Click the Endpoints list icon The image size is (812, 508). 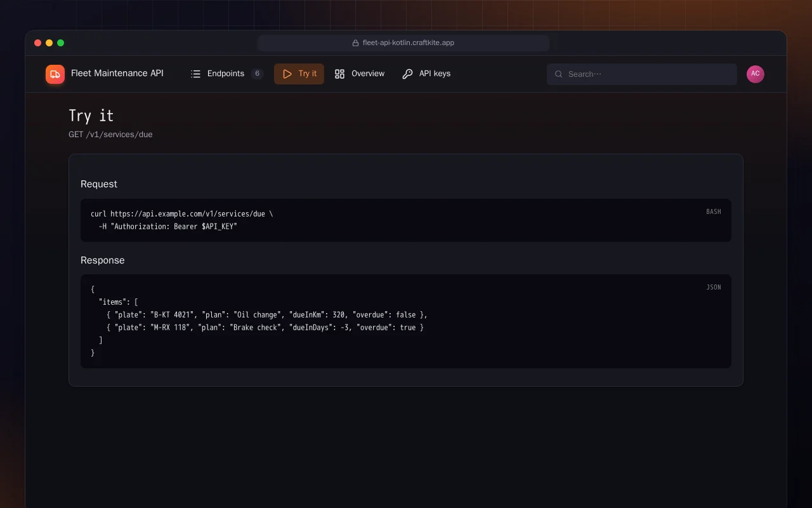pos(195,74)
